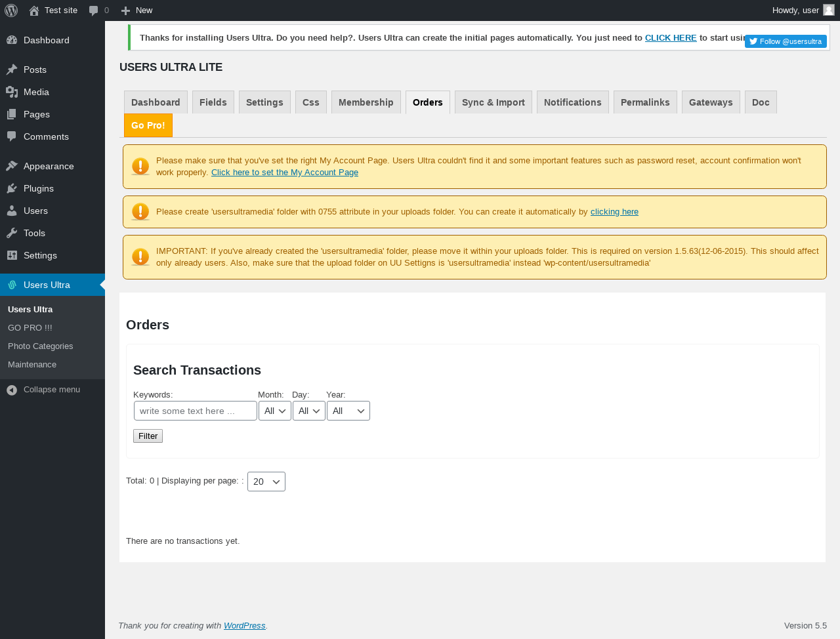Open the Year dropdown
The image size is (840, 639).
(x=348, y=411)
